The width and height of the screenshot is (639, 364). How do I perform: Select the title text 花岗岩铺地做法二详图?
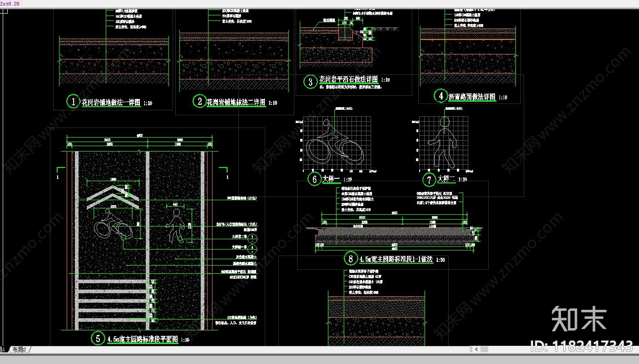click(x=237, y=103)
